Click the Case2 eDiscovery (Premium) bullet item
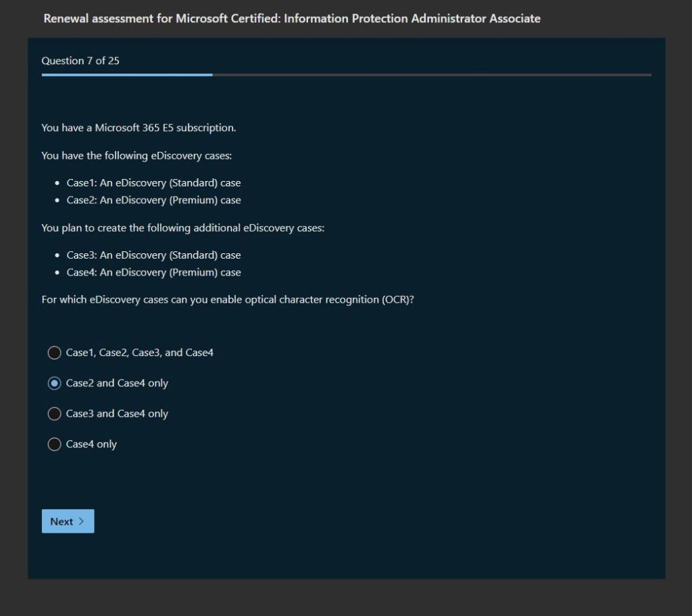The height and width of the screenshot is (616, 692). (153, 200)
